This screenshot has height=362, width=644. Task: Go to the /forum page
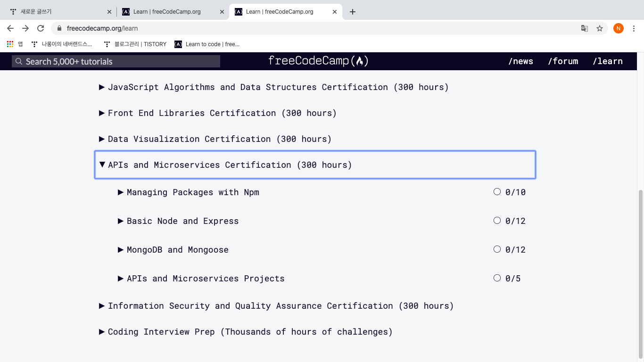point(563,61)
